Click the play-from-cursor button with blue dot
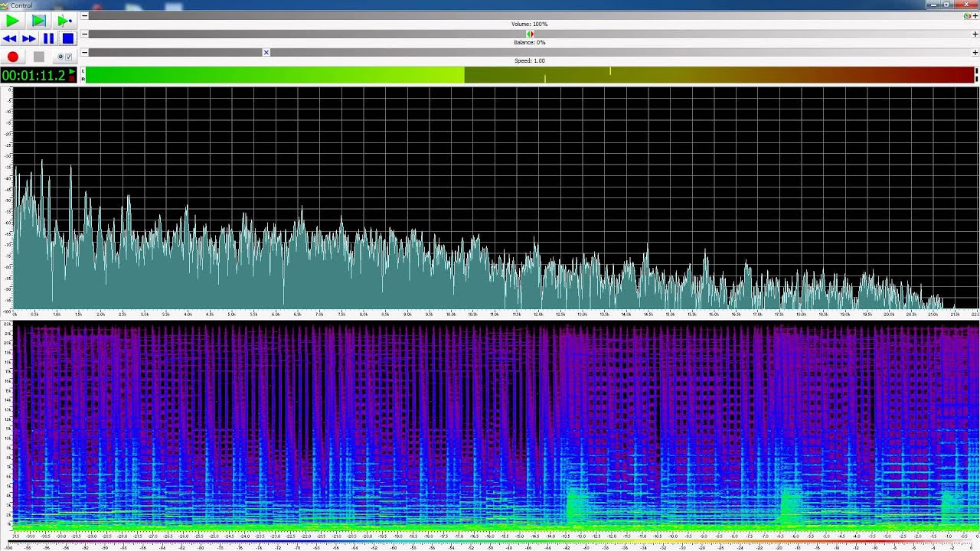The width and height of the screenshot is (980, 551). 64,21
